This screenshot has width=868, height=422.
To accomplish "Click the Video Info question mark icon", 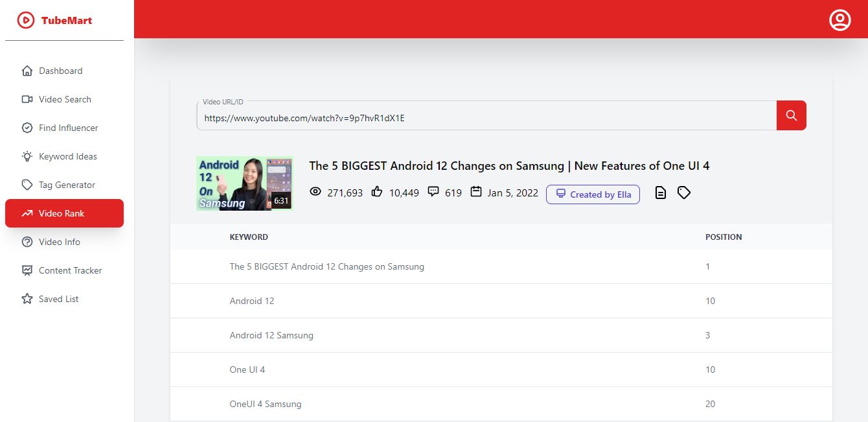I will tap(27, 242).
